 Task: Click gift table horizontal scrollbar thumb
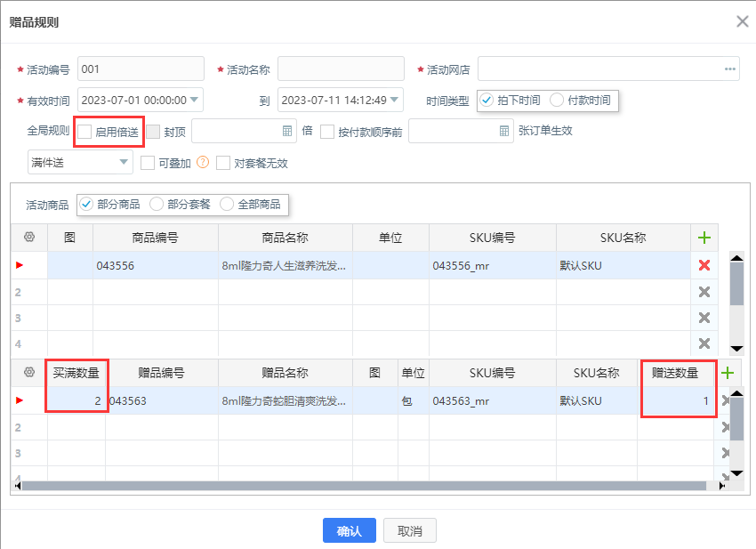[364, 485]
